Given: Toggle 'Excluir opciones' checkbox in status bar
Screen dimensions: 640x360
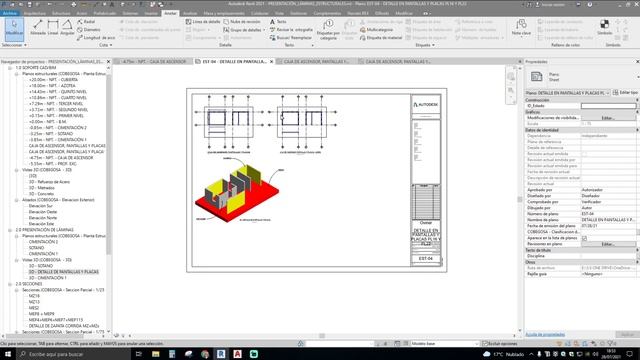Looking at the screenshot, I should click(485, 344).
